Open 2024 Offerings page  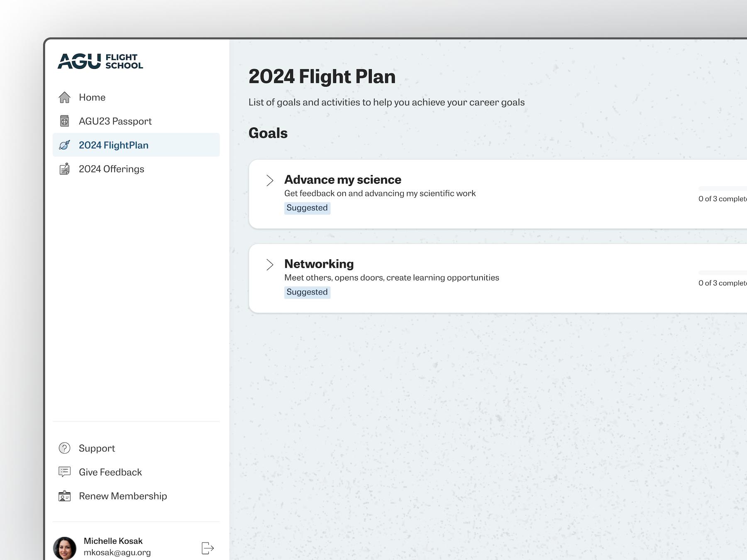point(136,169)
